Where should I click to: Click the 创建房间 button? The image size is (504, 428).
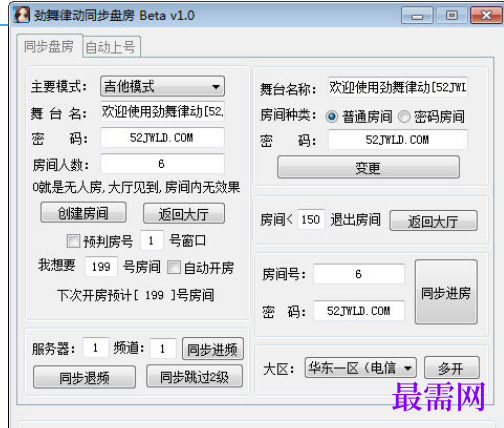83,213
